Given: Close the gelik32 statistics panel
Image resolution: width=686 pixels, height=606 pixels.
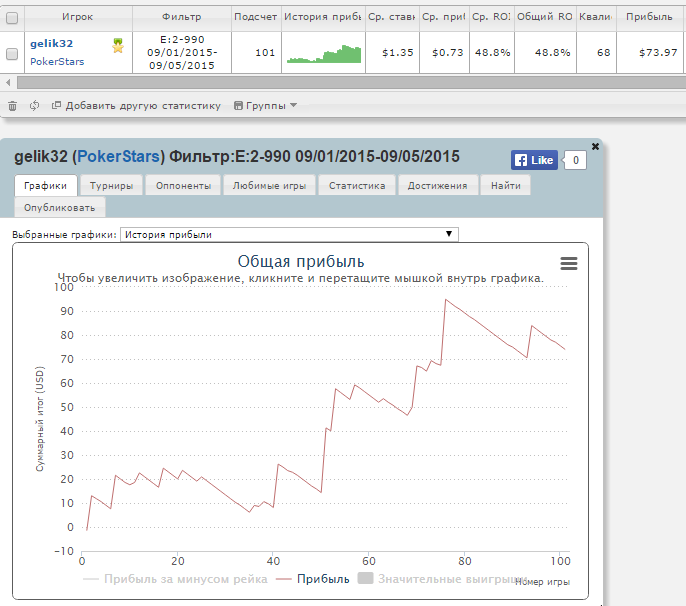Looking at the screenshot, I should 595,147.
